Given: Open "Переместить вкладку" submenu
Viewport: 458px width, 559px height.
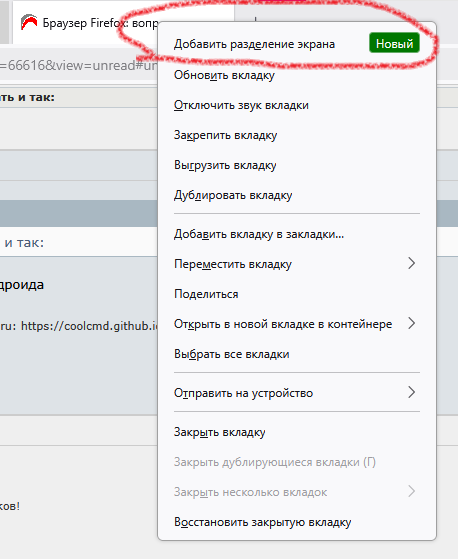Looking at the screenshot, I should point(297,264).
